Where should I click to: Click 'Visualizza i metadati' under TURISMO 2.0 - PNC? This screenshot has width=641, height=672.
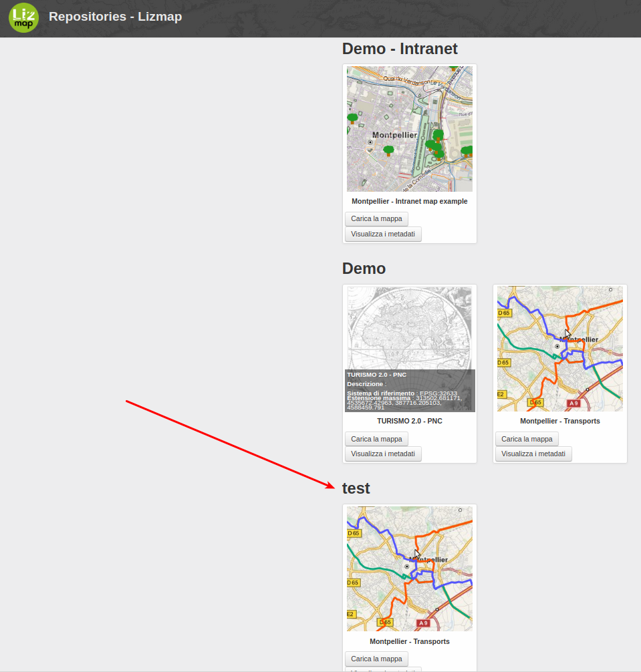(x=382, y=454)
